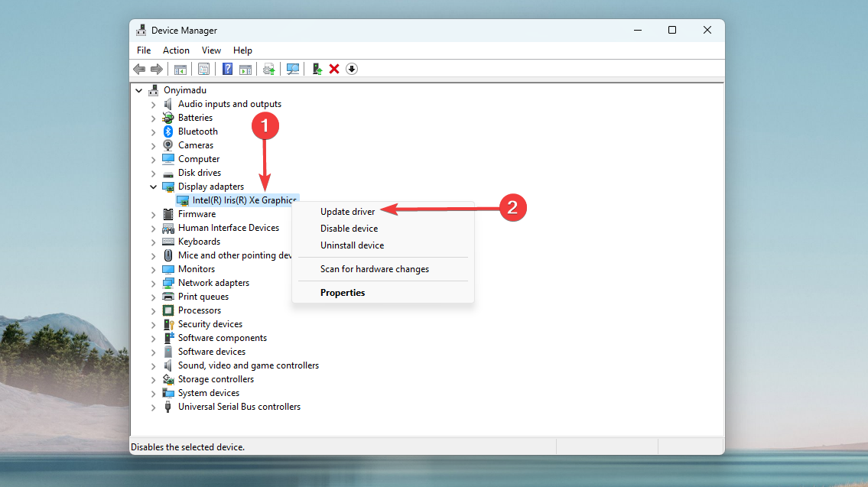
Task: Click the computer with green arrow toolbar icon
Action: (x=317, y=69)
